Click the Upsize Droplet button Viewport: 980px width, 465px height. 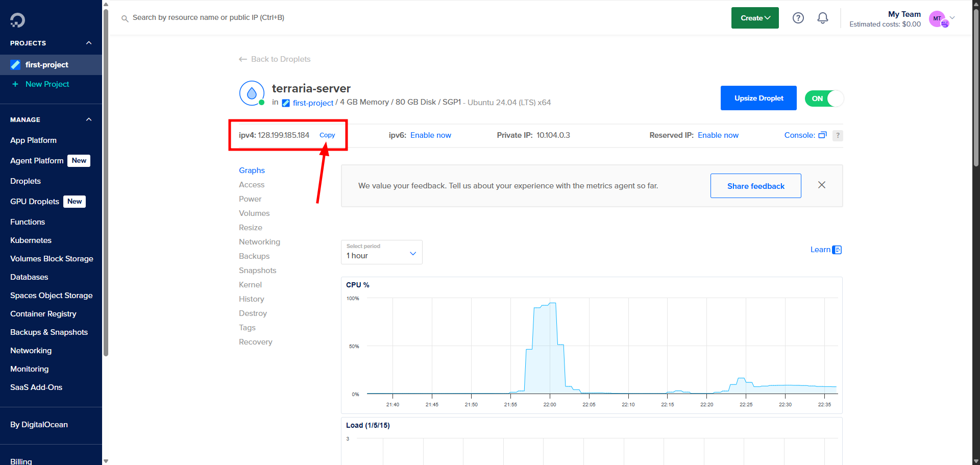pos(758,98)
